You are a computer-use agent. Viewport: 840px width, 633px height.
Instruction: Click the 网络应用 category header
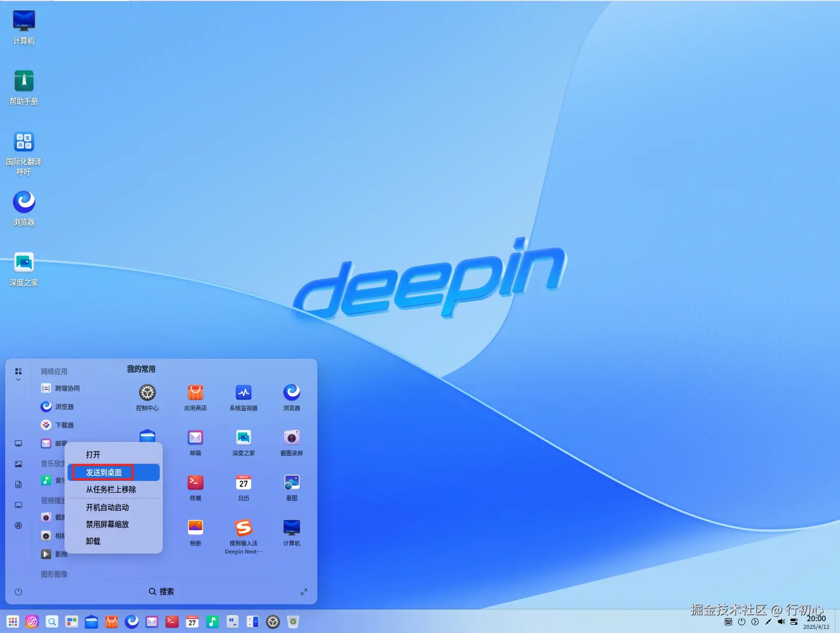tap(54, 371)
